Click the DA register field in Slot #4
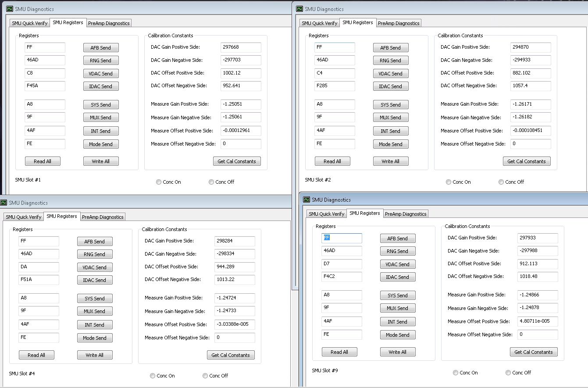This screenshot has height=388, width=588. click(x=39, y=267)
